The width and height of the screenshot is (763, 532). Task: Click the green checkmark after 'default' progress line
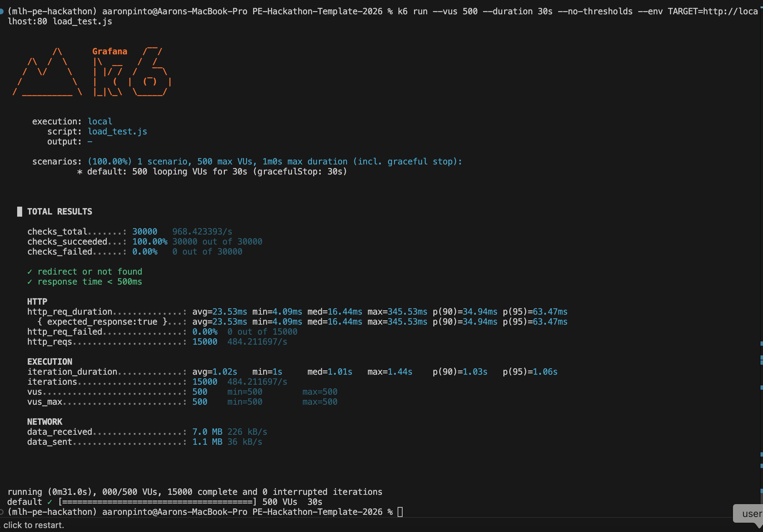(50, 502)
